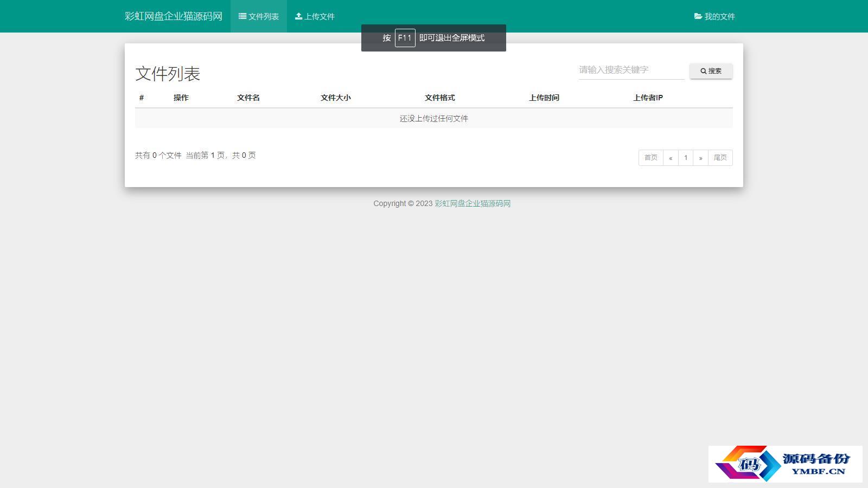The image size is (868, 488).
Task: Click the next page » button
Action: pyautogui.click(x=701, y=158)
